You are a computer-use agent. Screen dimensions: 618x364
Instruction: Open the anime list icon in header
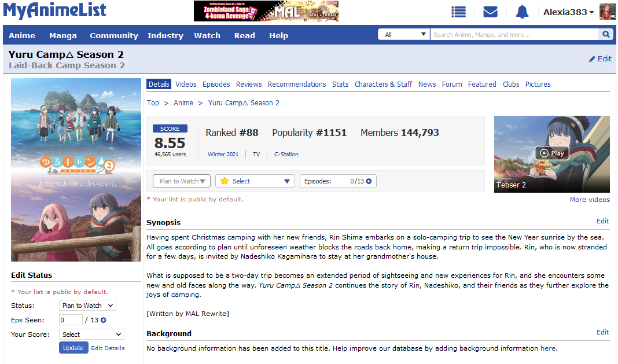point(458,12)
